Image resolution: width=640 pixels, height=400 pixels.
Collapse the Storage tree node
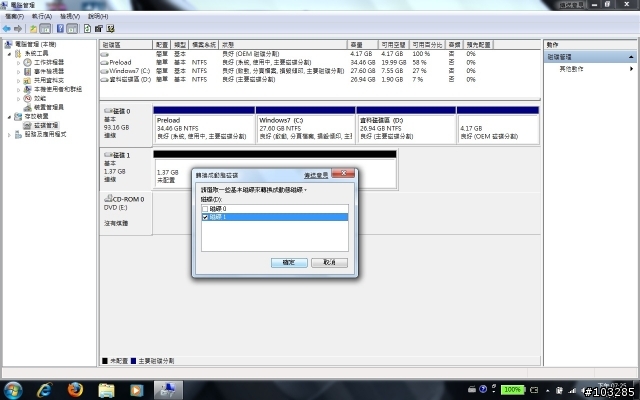tap(9, 117)
